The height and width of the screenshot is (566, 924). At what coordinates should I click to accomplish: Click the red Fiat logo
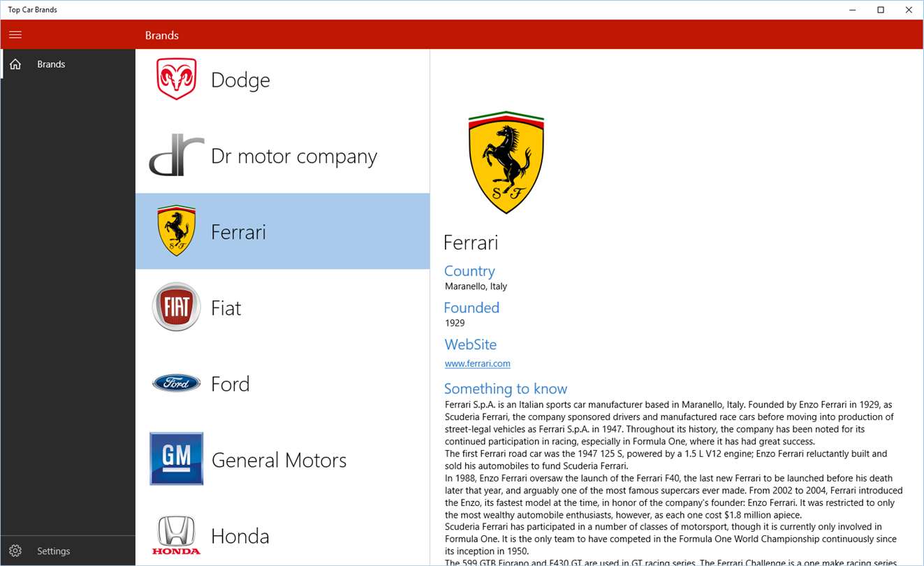177,307
